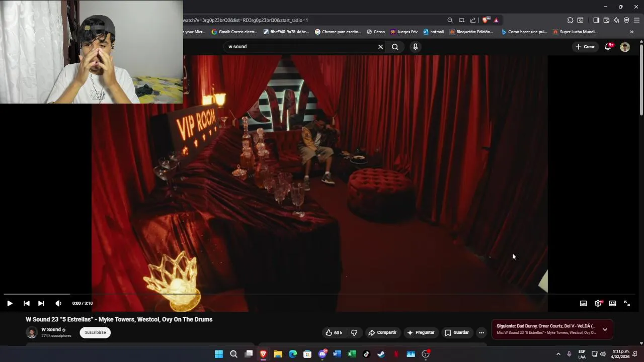Open the YouTube account avatar menu

(625, 47)
